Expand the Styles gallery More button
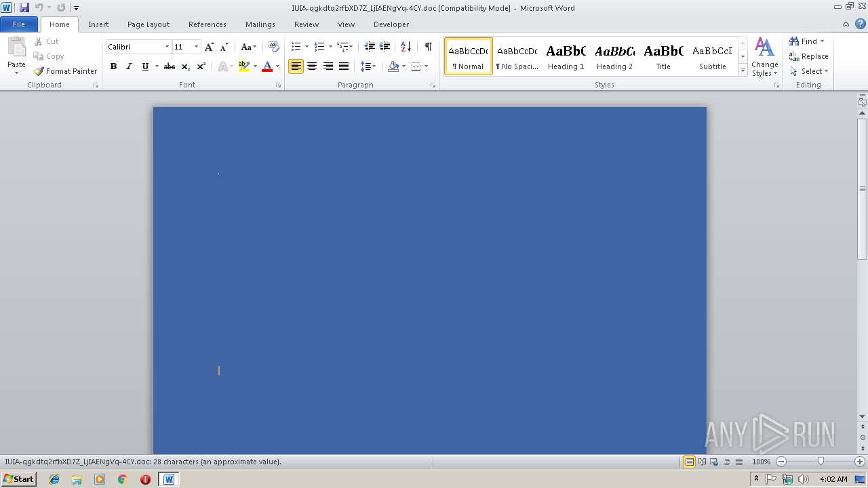 (743, 70)
